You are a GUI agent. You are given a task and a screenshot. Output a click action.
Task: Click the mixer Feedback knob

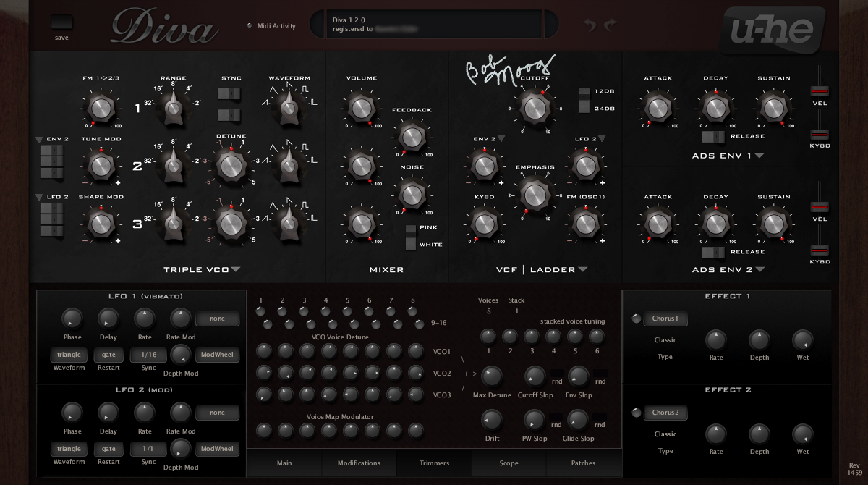click(411, 137)
